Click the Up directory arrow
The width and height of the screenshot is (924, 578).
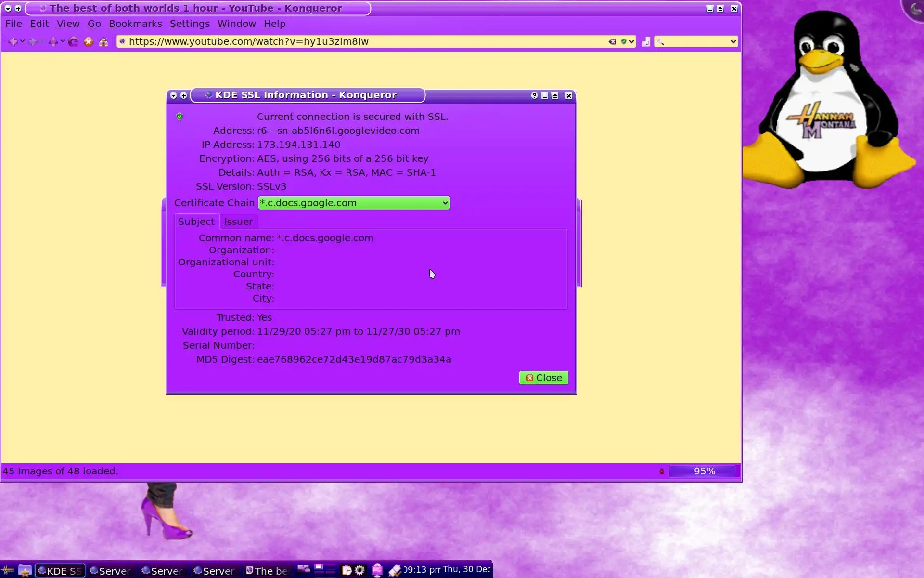[x=53, y=42]
